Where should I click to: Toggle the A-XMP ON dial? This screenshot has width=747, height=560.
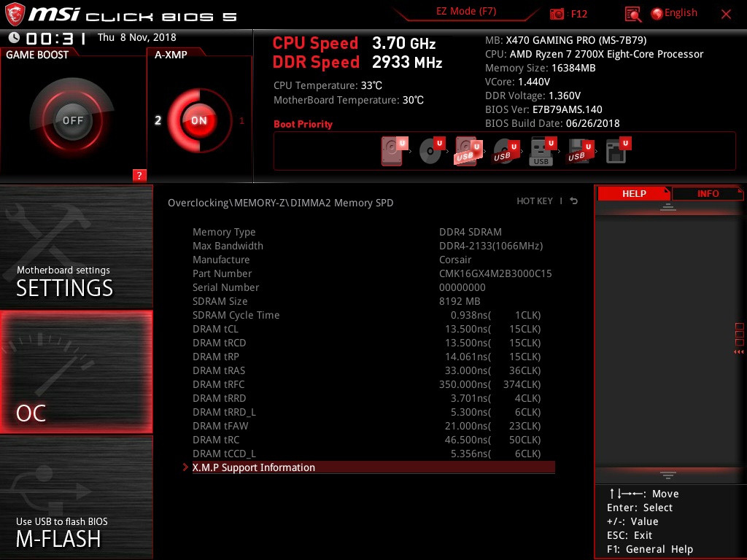click(x=199, y=120)
